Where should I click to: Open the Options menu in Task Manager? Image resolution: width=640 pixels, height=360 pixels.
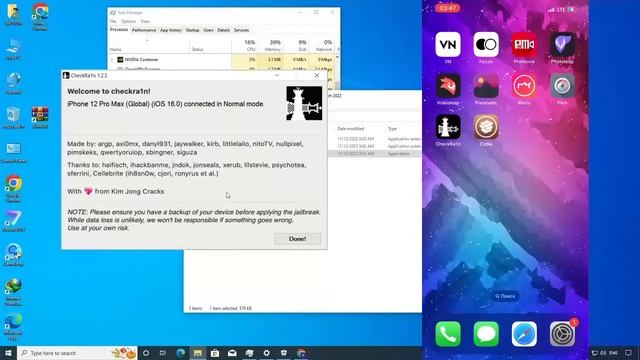(x=128, y=21)
